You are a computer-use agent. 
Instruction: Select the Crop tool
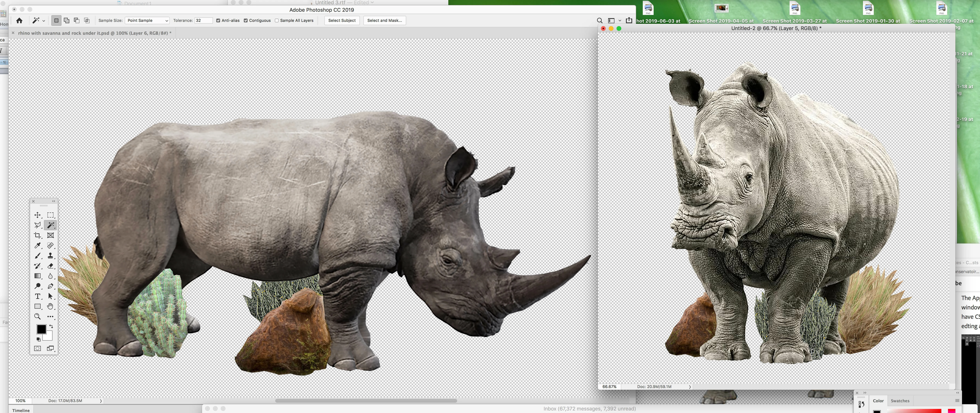pos(37,235)
